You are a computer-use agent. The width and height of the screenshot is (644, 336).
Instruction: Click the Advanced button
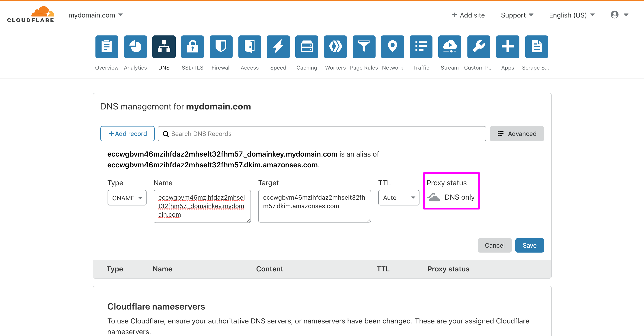click(x=517, y=134)
